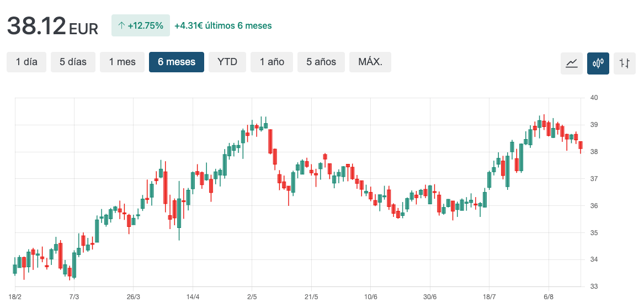Click the 37 price axis label
The image size is (644, 308).
click(x=594, y=179)
